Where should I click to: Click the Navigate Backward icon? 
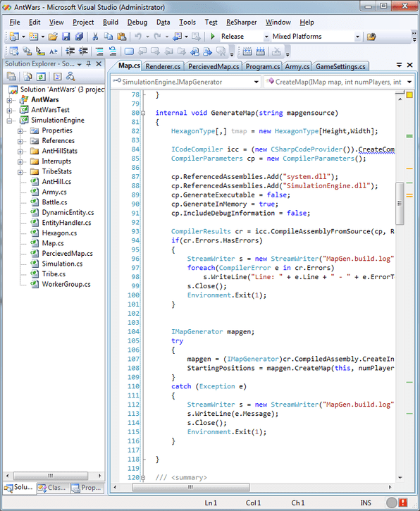click(x=178, y=37)
